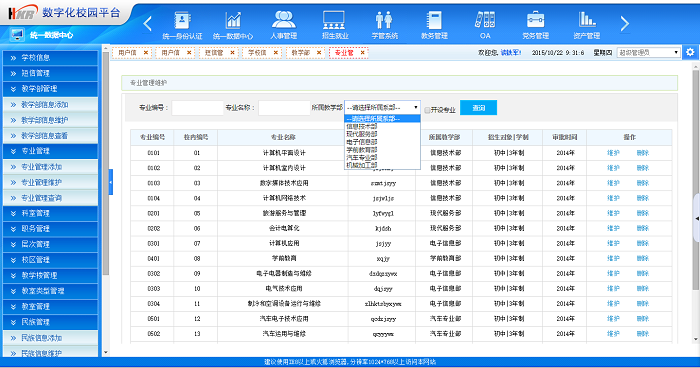Open the 统一数据中心 chart icon
This screenshot has height=368, width=700.
233,20
